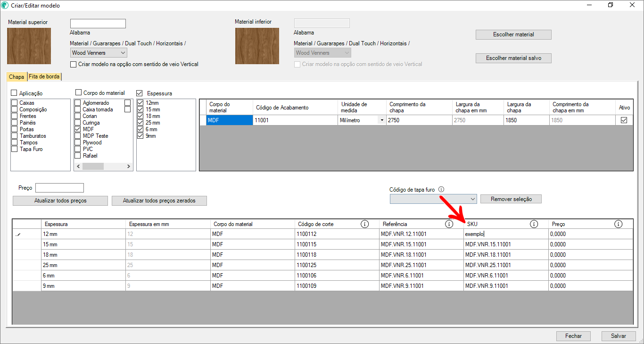644x344 pixels.
Task: Switch to the Fita de borda tab
Action: coord(45,76)
